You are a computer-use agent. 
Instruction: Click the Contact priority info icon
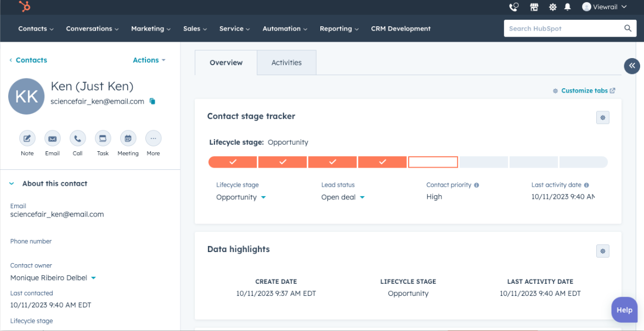(477, 185)
